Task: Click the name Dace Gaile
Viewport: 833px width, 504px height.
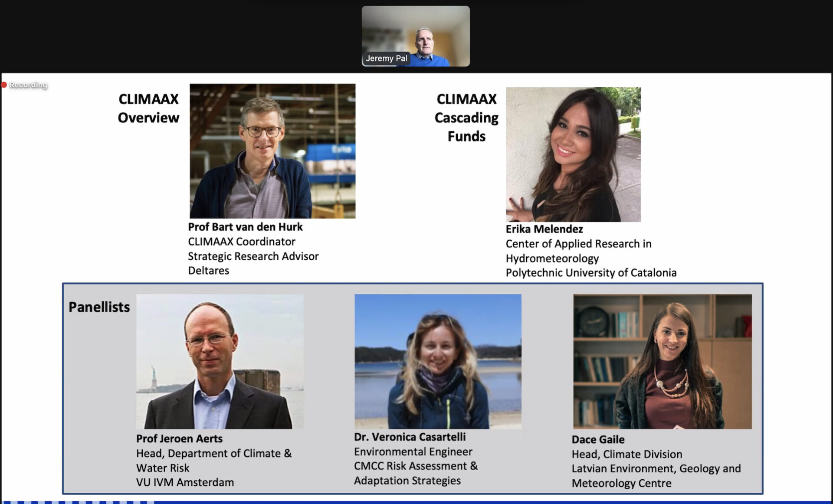Action: [x=598, y=439]
